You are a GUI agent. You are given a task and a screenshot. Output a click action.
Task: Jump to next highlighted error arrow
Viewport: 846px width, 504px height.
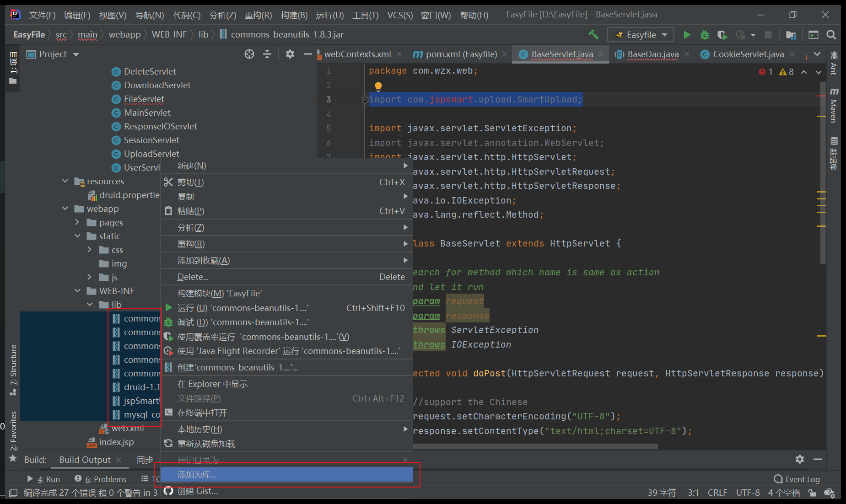click(x=819, y=72)
